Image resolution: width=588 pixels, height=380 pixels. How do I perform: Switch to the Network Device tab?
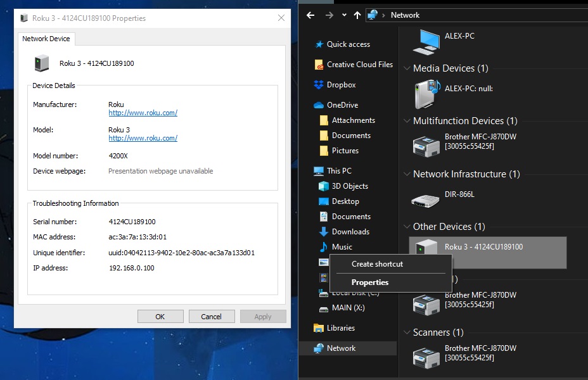click(46, 39)
